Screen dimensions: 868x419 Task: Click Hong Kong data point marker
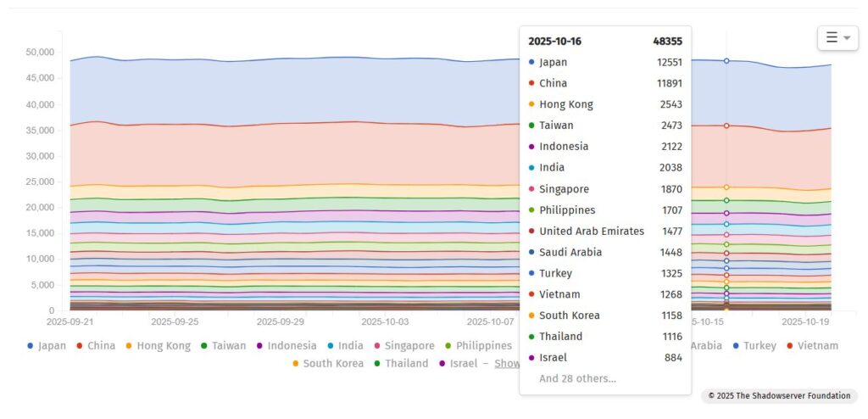point(726,187)
